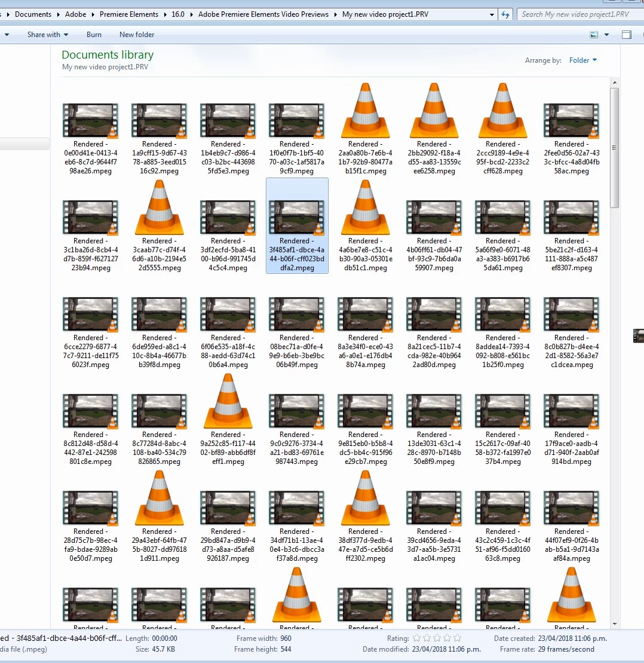Expand address bar history dropdown arrow

pyautogui.click(x=492, y=14)
